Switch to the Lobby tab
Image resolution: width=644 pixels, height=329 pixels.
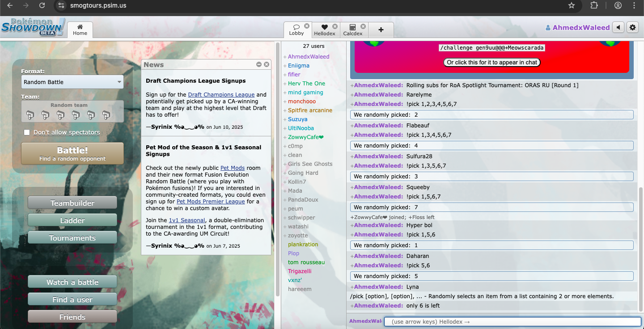click(x=297, y=30)
